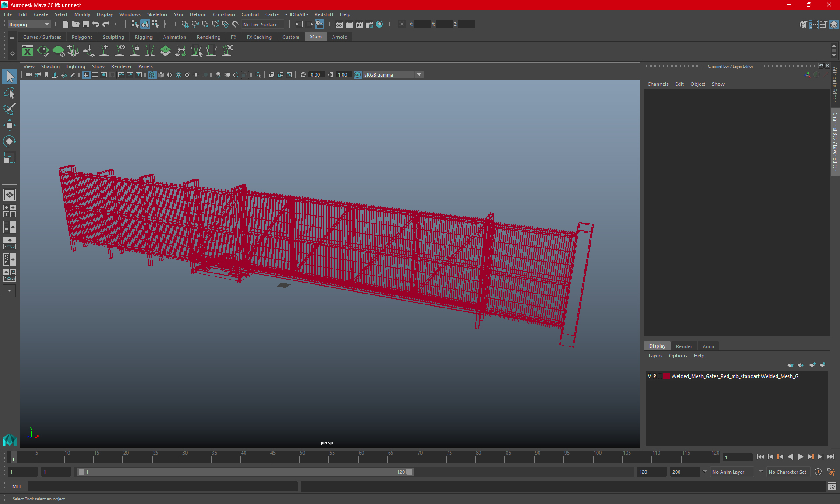The width and height of the screenshot is (840, 504).
Task: Expand the viewport toolbox options
Action: click(x=9, y=291)
